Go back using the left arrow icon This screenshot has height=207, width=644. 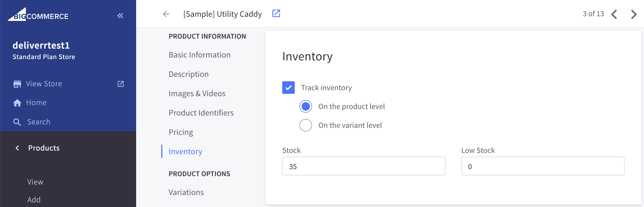[166, 14]
